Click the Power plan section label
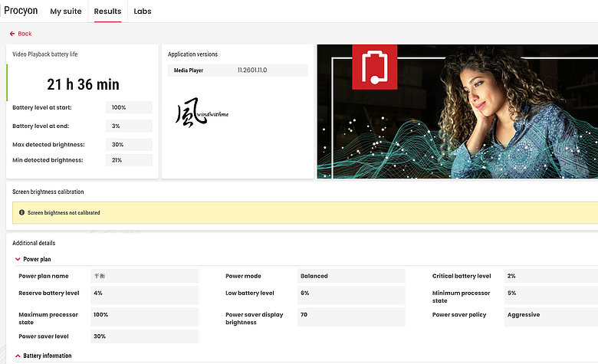The image size is (598, 364). pos(37,259)
